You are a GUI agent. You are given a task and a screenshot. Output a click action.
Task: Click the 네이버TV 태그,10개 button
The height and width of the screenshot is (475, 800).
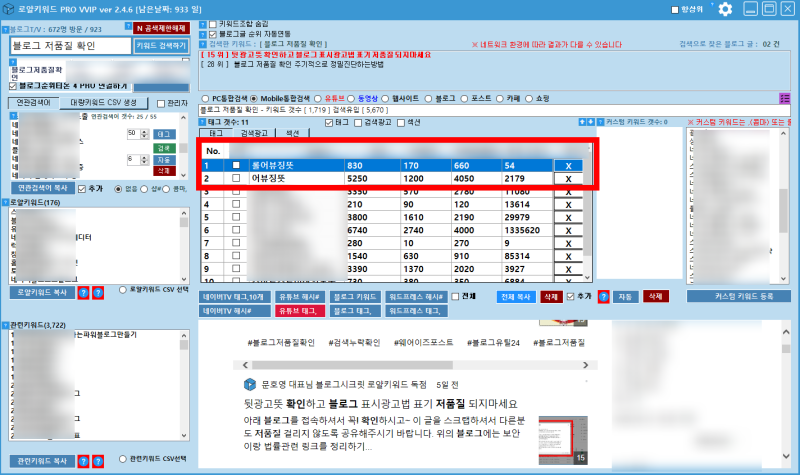coord(234,297)
